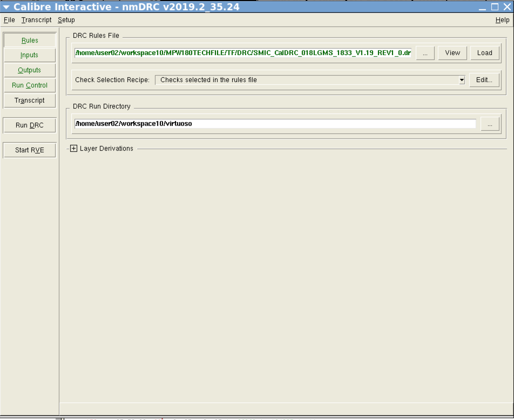514x420 pixels.
Task: Open the window menu arrow in title bar
Action: point(6,7)
